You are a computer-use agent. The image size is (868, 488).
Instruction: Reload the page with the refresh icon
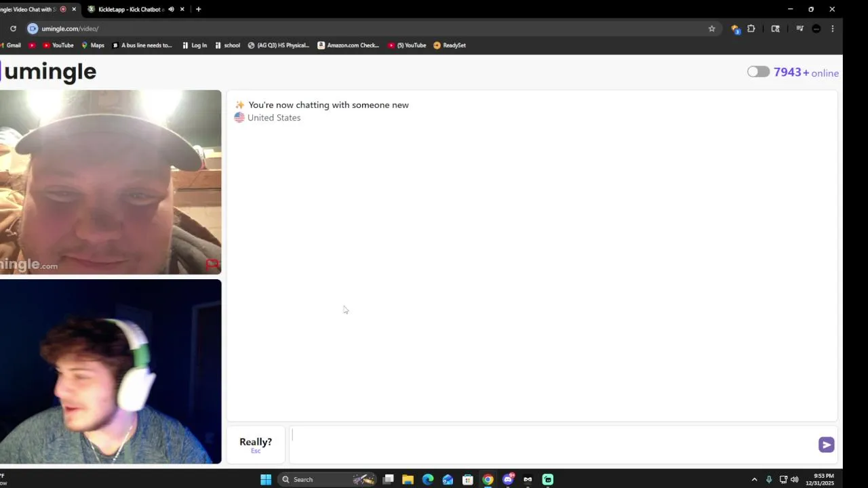(x=13, y=28)
